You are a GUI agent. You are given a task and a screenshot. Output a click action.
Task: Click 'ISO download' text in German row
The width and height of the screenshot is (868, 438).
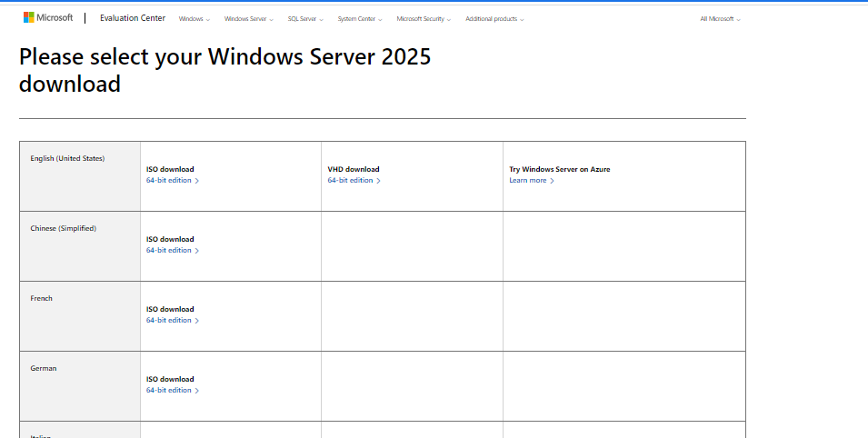pos(170,379)
